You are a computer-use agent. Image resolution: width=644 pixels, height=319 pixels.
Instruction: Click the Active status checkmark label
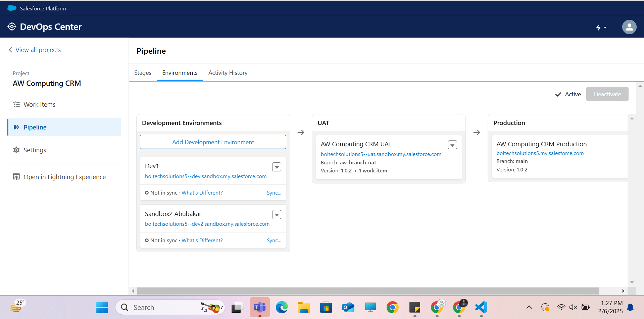568,94
